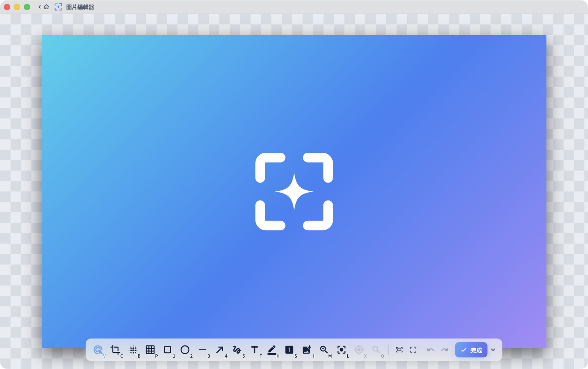588x369 pixels.
Task: Select the numbered step marker tool (S)
Action: (x=289, y=350)
